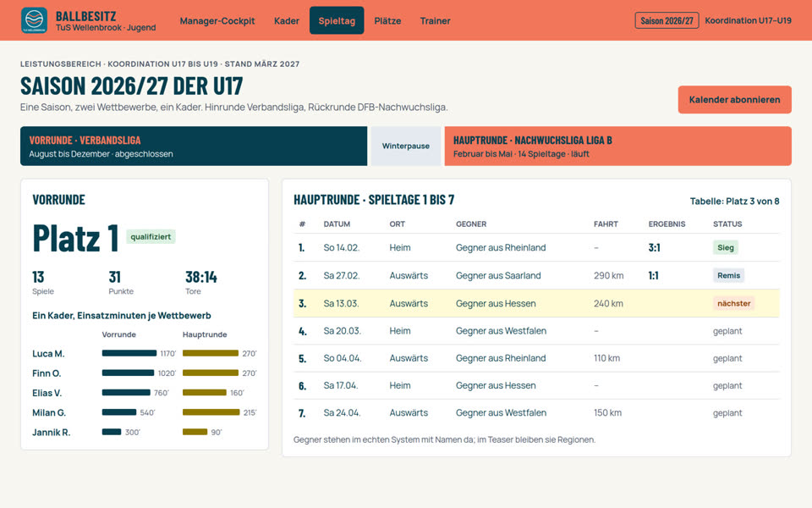Click the Tabelle: Platz 3 von 8 label
This screenshot has height=508, width=812.
coord(734,202)
